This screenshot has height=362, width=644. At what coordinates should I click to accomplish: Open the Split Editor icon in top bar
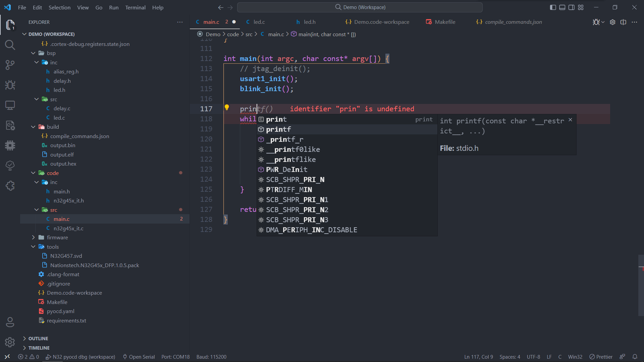pyautogui.click(x=623, y=22)
